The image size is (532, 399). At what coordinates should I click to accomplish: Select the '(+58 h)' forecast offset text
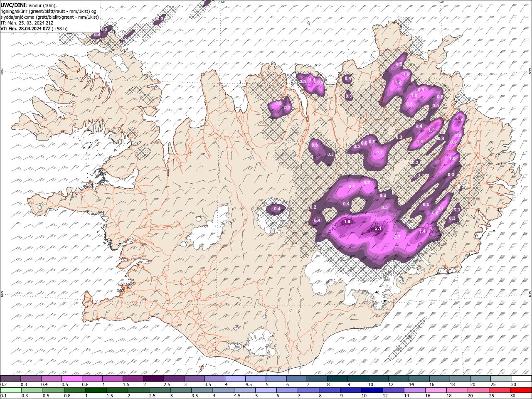click(x=60, y=29)
